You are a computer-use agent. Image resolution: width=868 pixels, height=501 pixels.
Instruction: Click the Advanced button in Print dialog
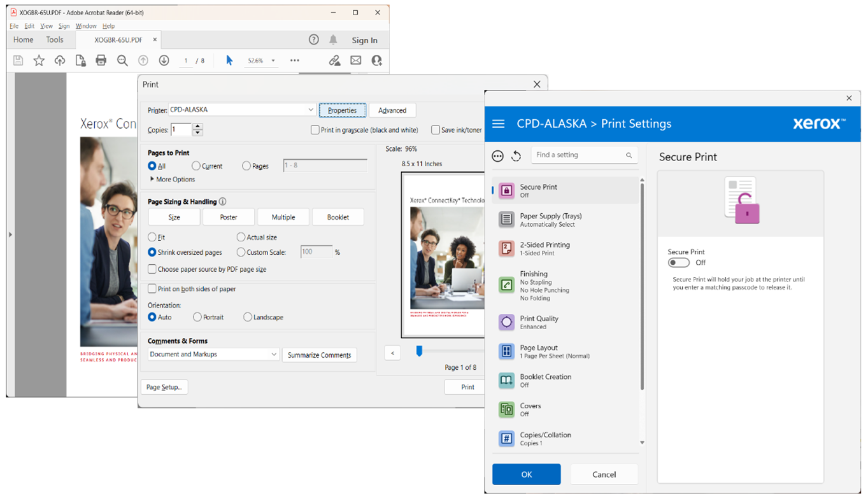pos(392,110)
